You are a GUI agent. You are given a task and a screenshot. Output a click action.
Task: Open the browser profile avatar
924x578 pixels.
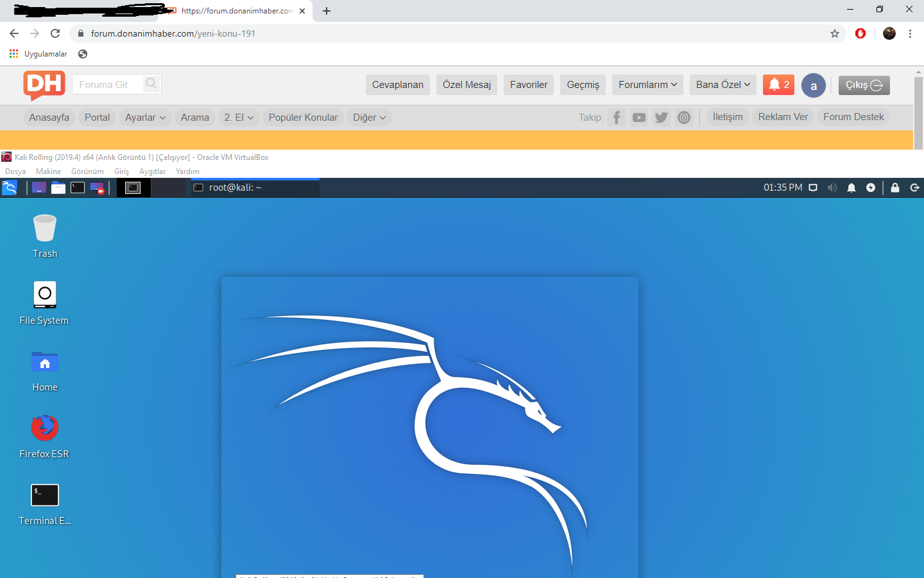click(889, 33)
